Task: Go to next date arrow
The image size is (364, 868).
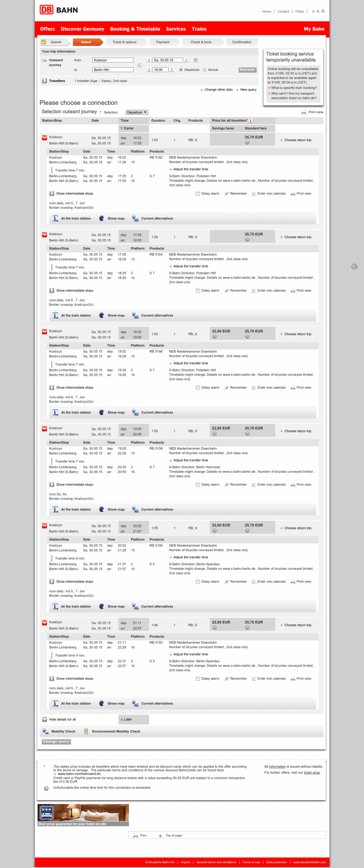Action: click(x=186, y=60)
